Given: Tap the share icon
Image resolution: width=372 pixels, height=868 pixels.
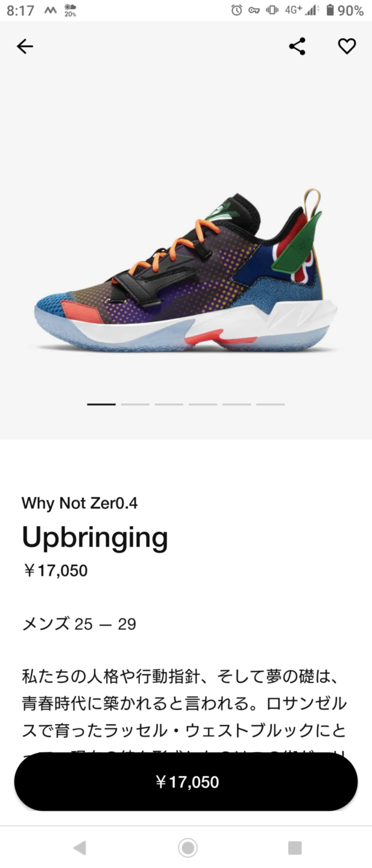Looking at the screenshot, I should tap(297, 46).
